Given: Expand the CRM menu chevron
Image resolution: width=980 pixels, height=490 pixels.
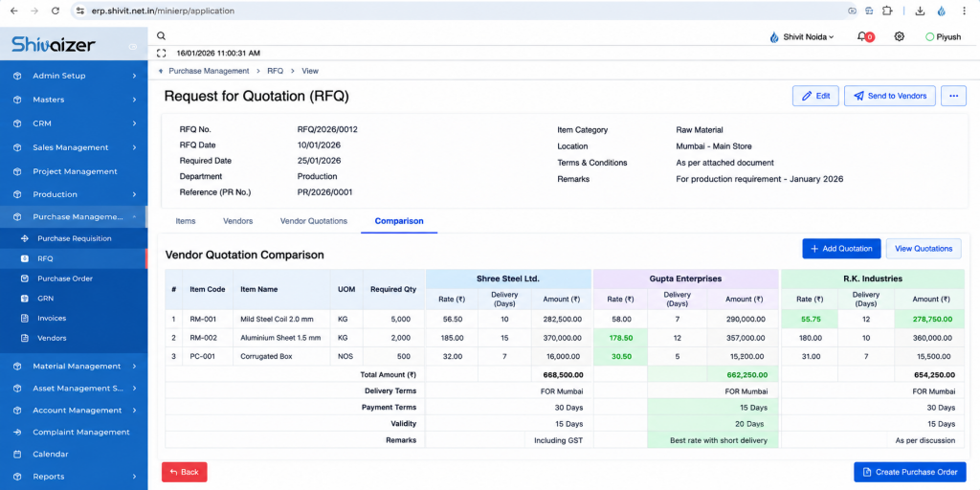Looking at the screenshot, I should [x=134, y=123].
